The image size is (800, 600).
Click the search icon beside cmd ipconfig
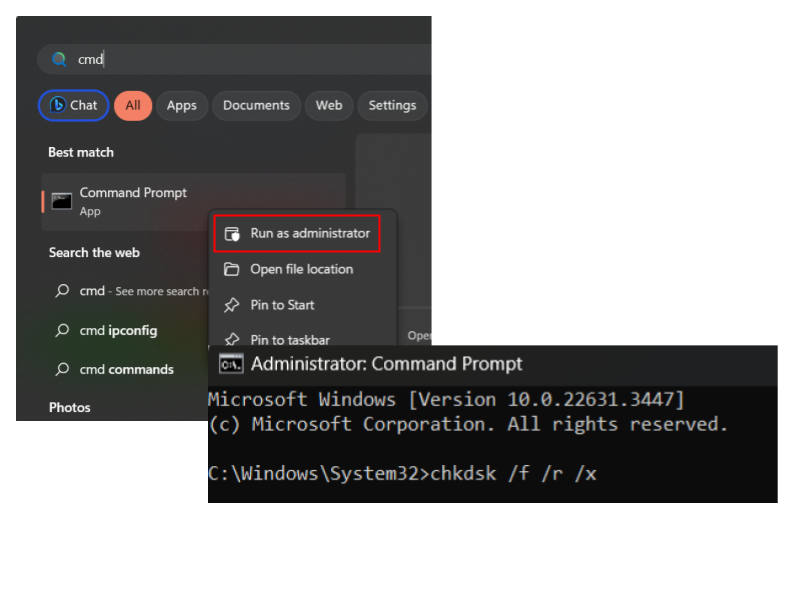62,331
